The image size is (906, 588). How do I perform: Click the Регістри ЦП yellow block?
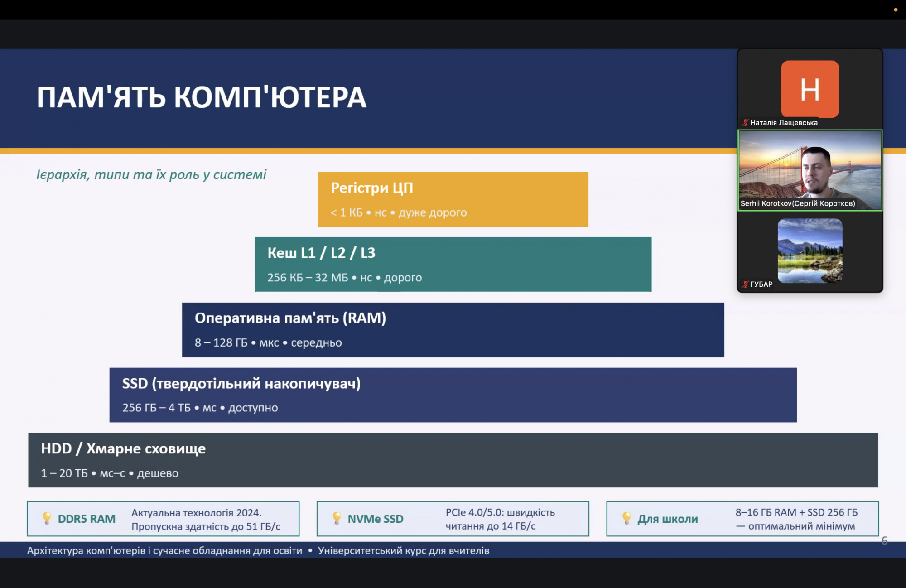coord(453,199)
